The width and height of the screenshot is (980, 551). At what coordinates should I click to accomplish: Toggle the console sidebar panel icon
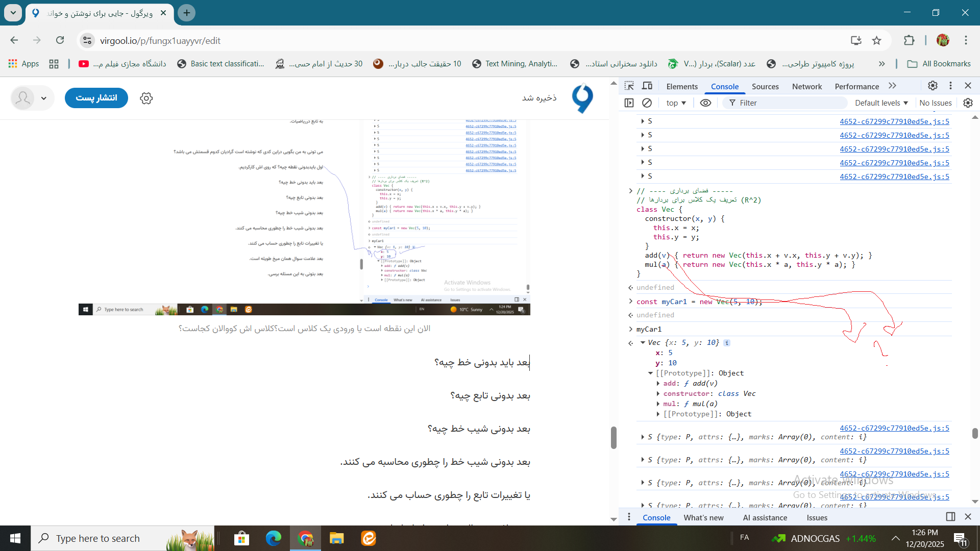pyautogui.click(x=629, y=103)
